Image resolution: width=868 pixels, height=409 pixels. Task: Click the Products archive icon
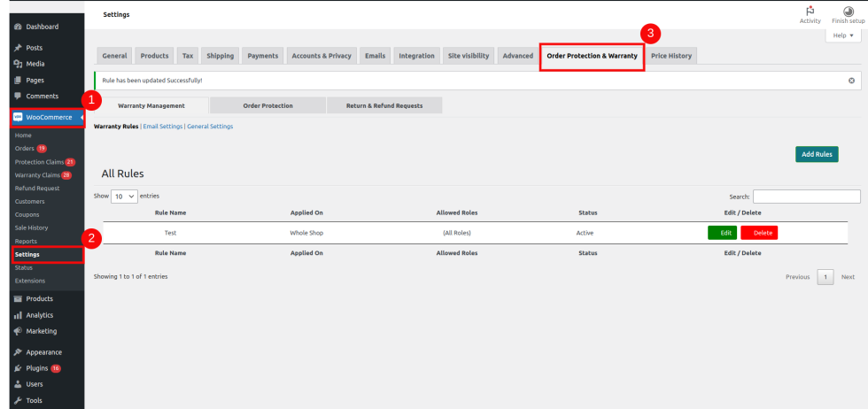point(18,299)
